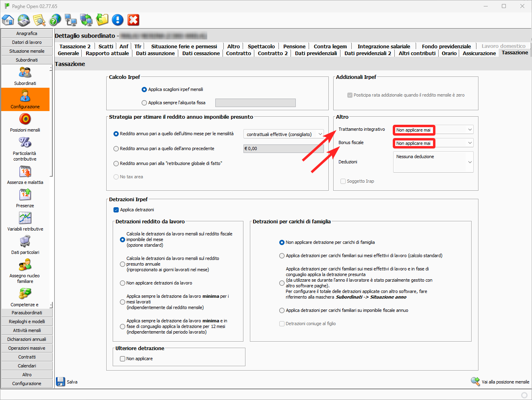Click the Salva floppy disk icon

coord(61,381)
